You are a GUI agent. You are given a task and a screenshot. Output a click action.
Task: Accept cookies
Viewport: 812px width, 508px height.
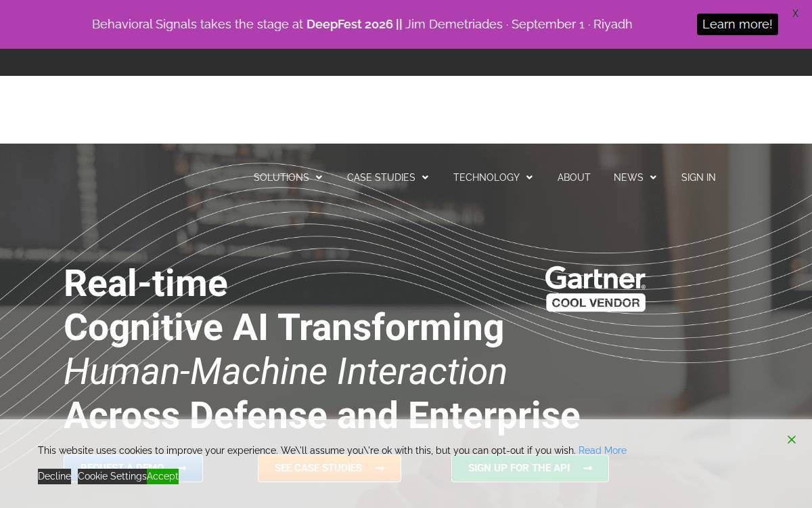(162, 476)
